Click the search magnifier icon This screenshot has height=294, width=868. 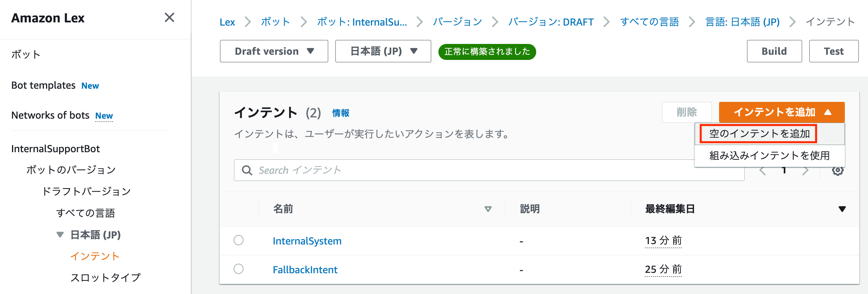[x=247, y=170]
